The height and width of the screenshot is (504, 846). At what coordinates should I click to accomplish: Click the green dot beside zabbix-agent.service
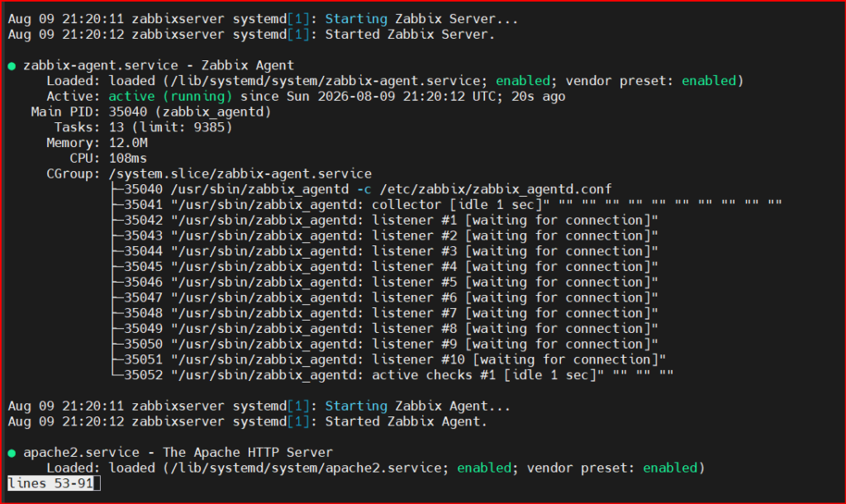12,66
